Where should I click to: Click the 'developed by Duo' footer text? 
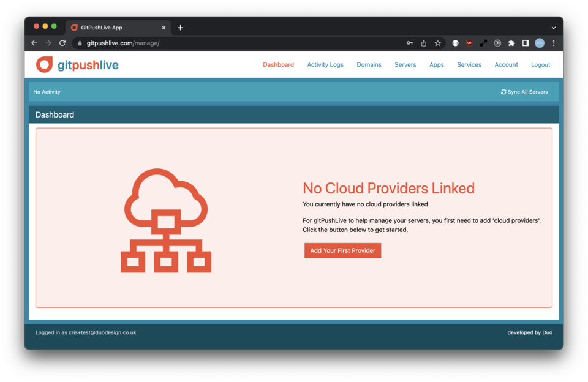(529, 332)
